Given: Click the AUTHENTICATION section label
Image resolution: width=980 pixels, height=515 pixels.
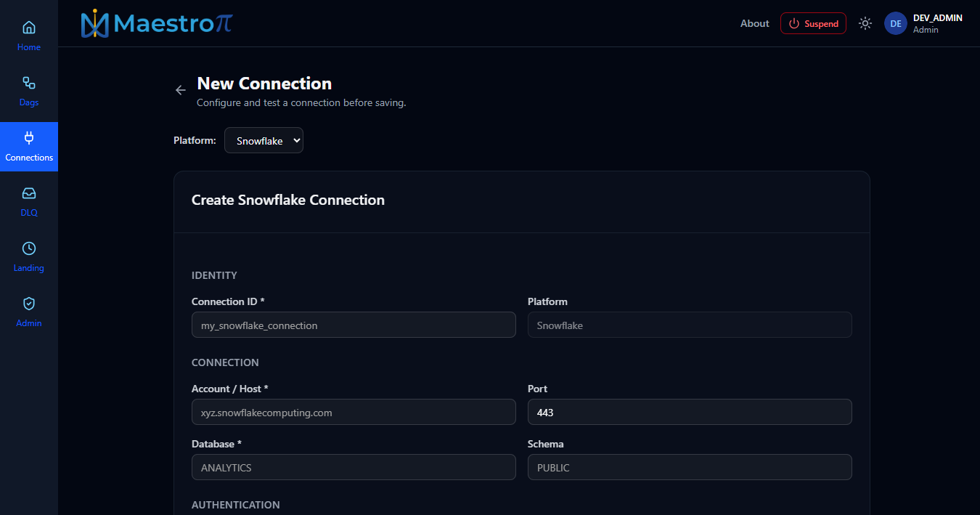Looking at the screenshot, I should 235,505.
